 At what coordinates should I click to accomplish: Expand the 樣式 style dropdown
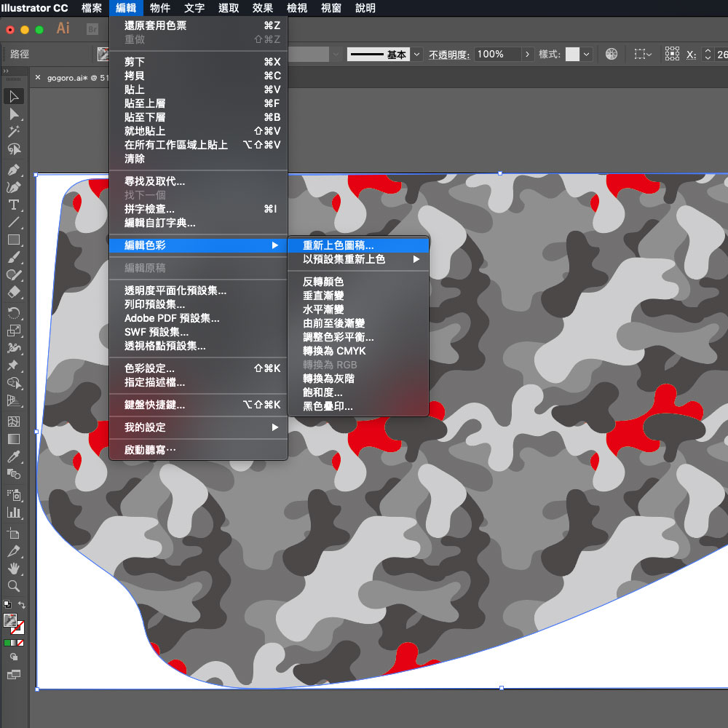click(x=586, y=55)
